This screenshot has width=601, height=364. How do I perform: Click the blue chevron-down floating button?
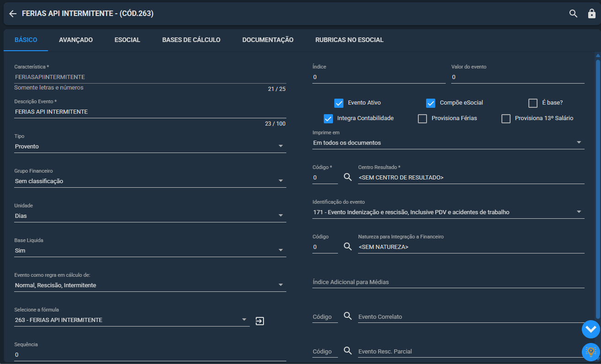pos(591,329)
